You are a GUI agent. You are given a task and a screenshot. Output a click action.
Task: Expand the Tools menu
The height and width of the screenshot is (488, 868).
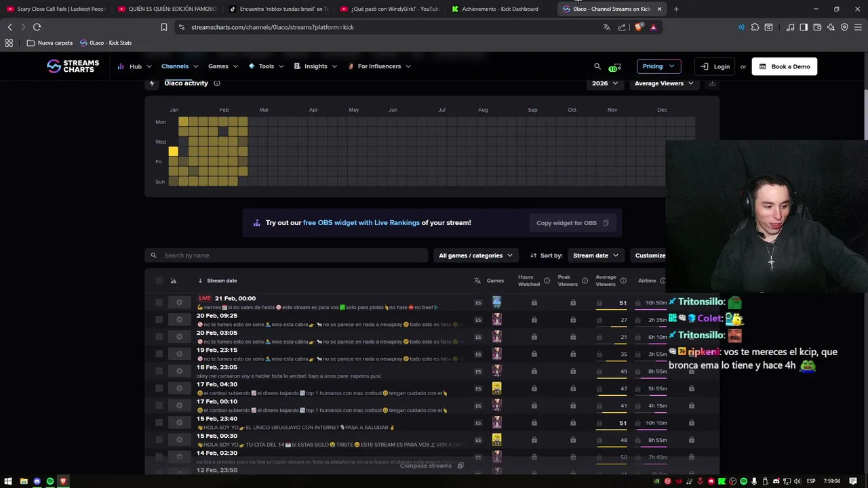[x=267, y=66]
